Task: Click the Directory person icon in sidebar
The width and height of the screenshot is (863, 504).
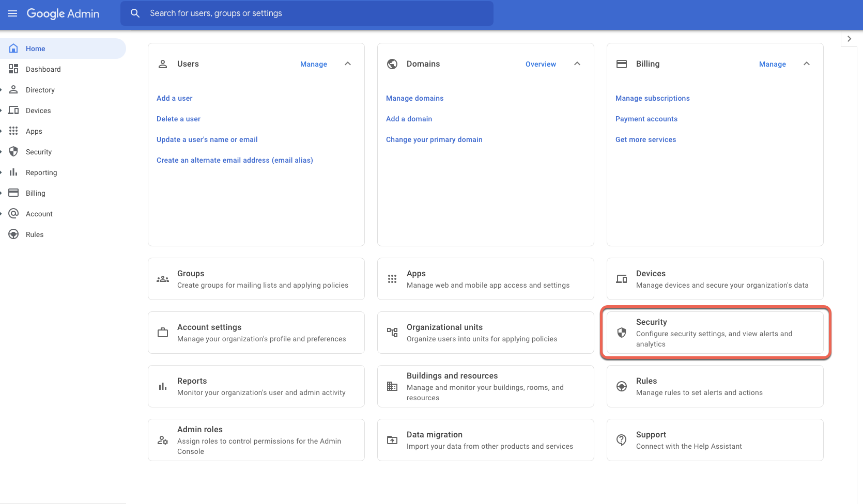Action: coord(13,90)
